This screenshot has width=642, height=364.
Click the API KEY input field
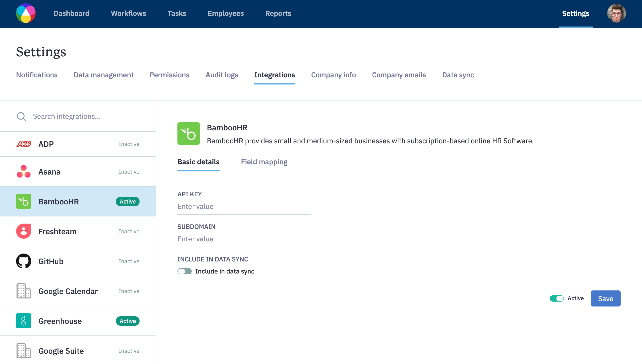pos(244,206)
